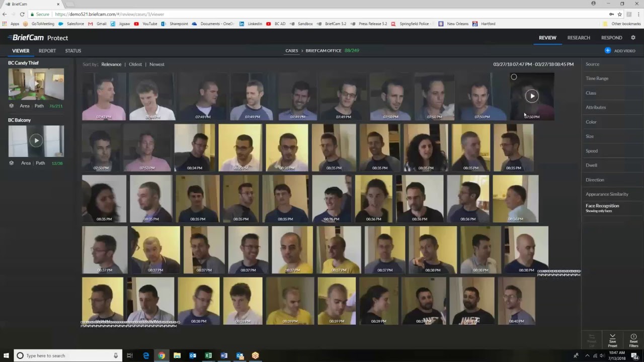Viewport: 644px width, 362px height.
Task: Click the volume icon in system tray
Action: [x=602, y=355]
